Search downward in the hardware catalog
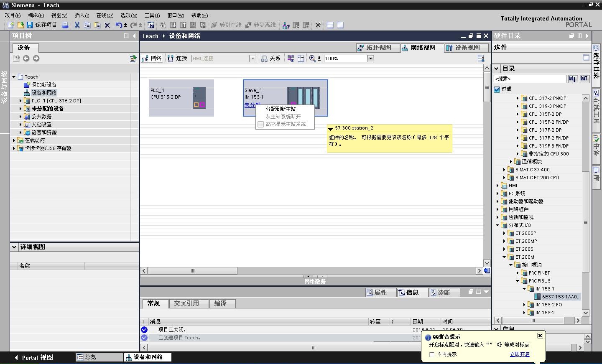Screen dimensions: 602x364 coord(572,79)
